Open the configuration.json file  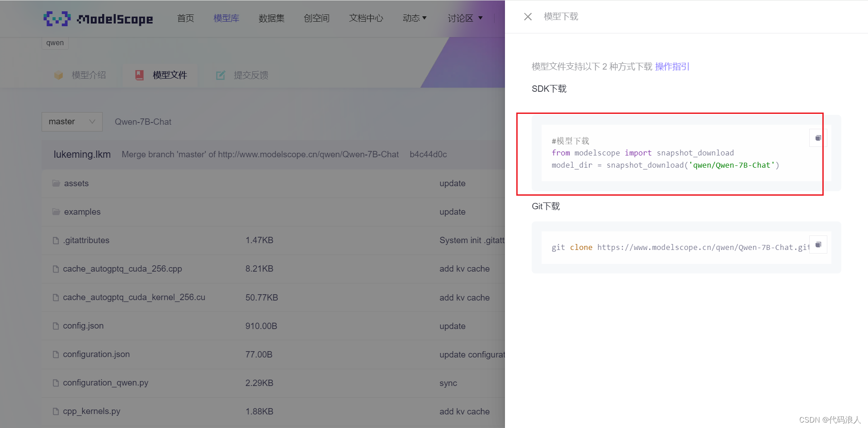(96, 354)
